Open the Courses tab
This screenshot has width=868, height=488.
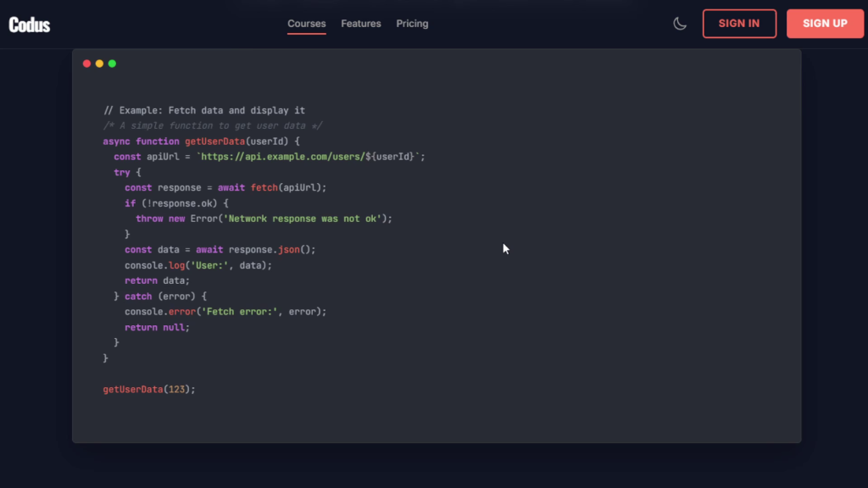click(306, 24)
